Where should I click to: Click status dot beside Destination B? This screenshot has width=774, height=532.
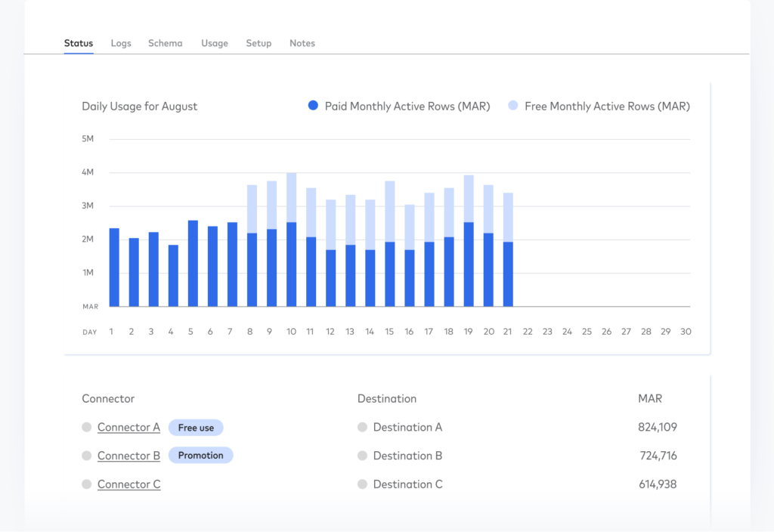[362, 456]
